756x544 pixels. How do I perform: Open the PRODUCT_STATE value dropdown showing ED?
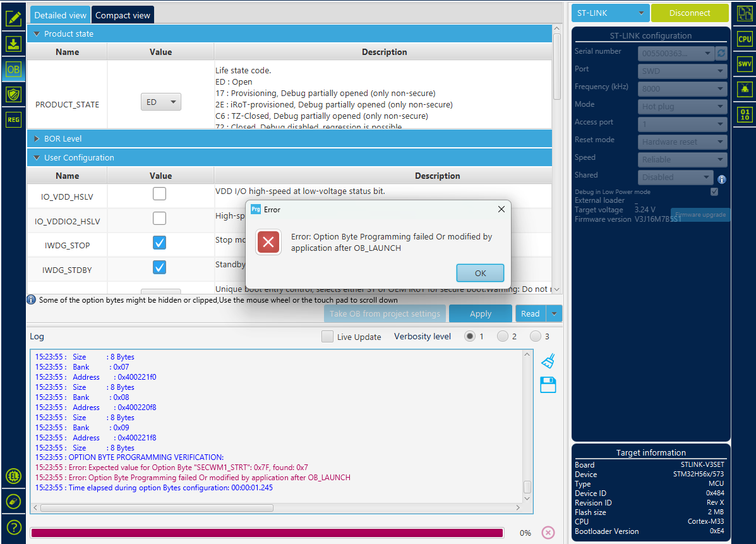[x=161, y=101]
